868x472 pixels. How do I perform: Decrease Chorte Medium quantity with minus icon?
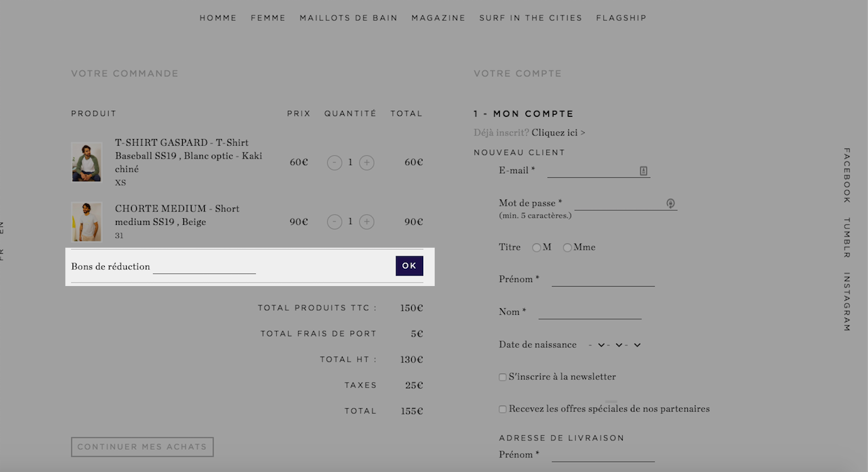335,222
